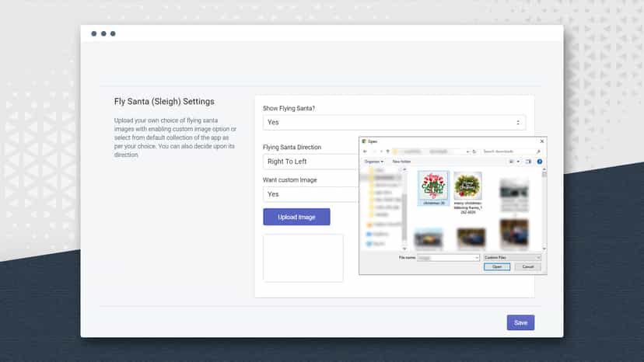Click the Upload Image button
Screen dimensions: 644x362
[x=296, y=217]
